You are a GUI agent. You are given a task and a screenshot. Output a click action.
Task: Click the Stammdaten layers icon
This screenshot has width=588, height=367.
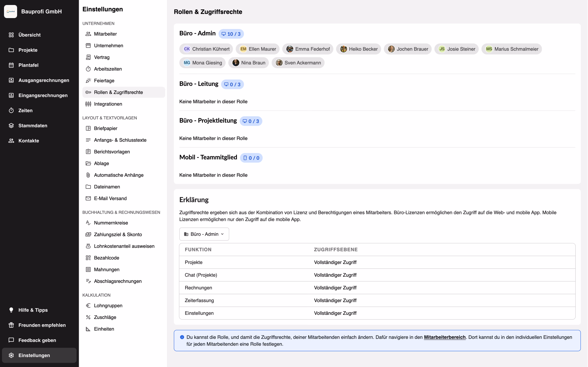click(11, 126)
